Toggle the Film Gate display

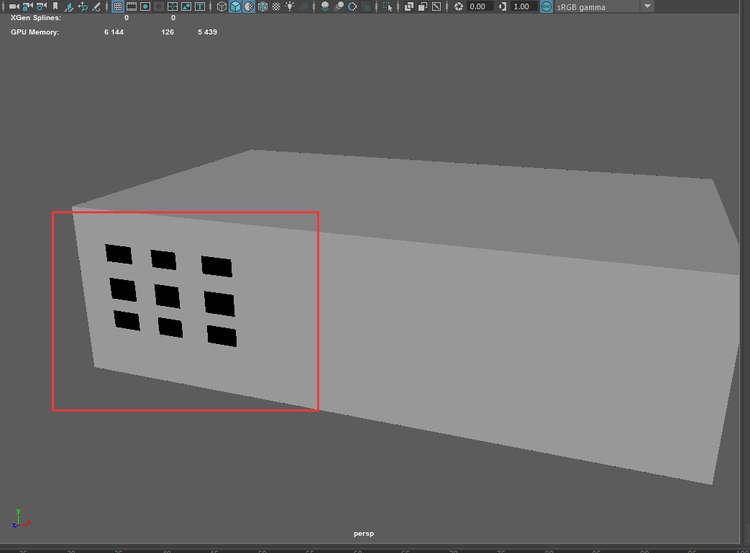pos(131,6)
